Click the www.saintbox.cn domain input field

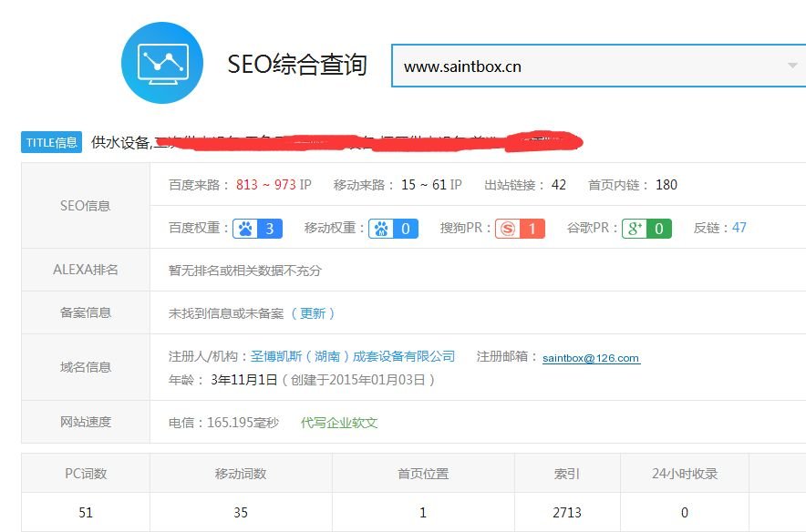584,66
